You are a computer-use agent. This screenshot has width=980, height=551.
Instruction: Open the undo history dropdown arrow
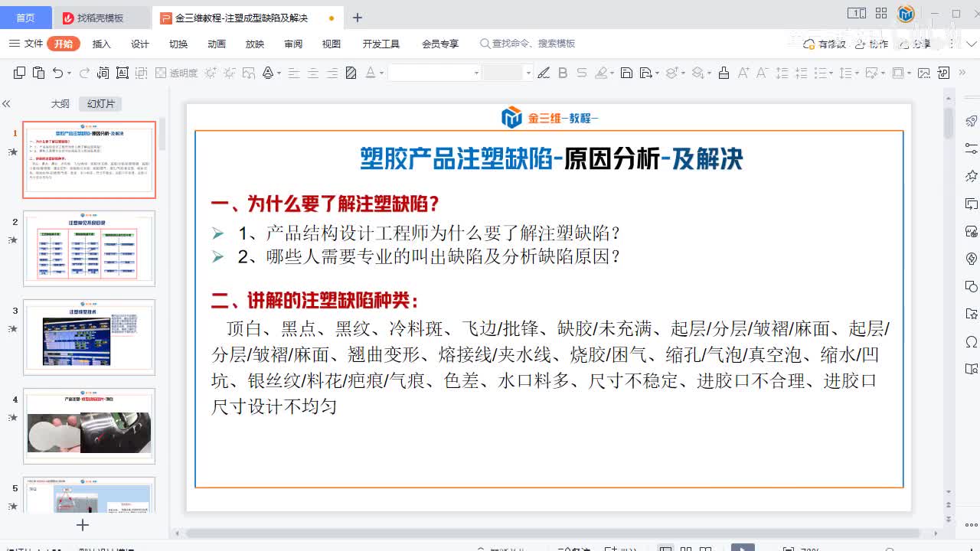click(69, 73)
